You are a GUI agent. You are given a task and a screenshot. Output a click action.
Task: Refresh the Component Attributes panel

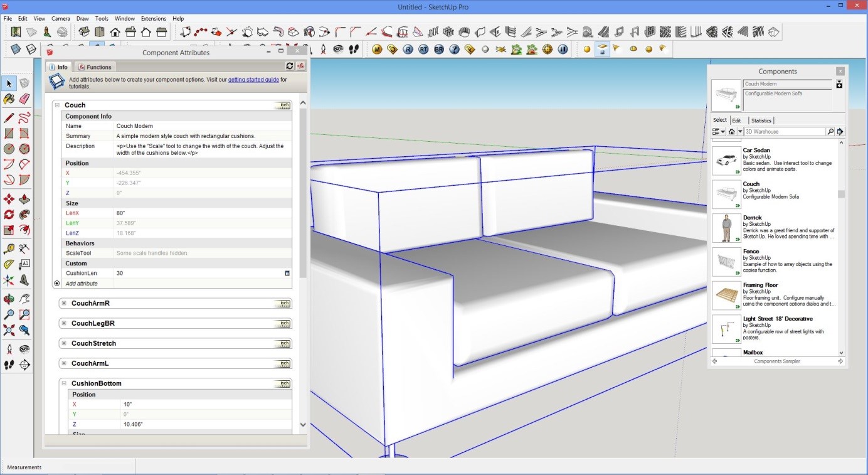pyautogui.click(x=290, y=67)
